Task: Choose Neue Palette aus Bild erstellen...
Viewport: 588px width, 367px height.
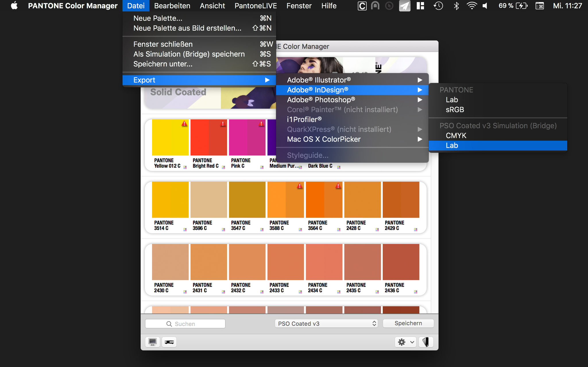Action: tap(199, 28)
